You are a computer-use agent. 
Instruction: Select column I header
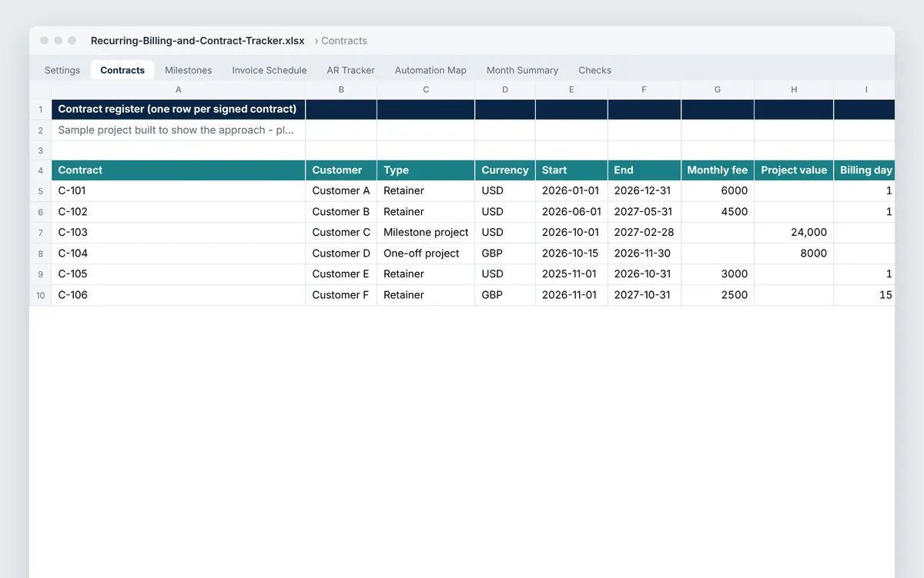(865, 89)
